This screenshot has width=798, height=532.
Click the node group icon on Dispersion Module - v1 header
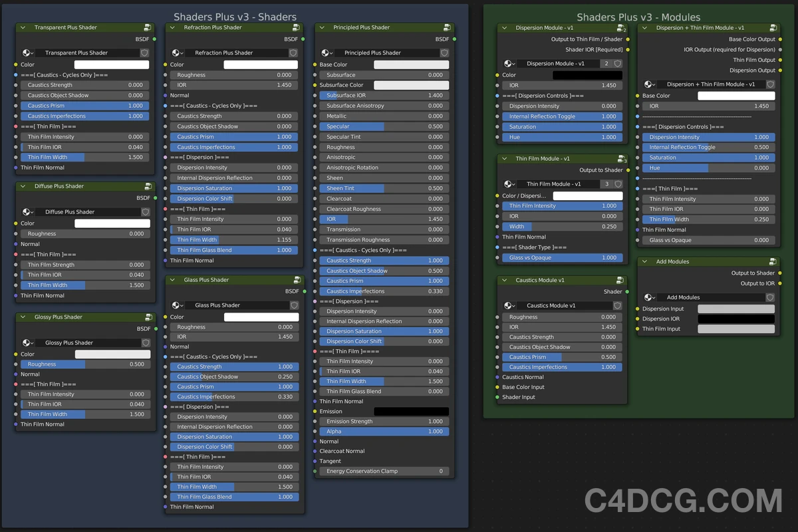[620, 28]
